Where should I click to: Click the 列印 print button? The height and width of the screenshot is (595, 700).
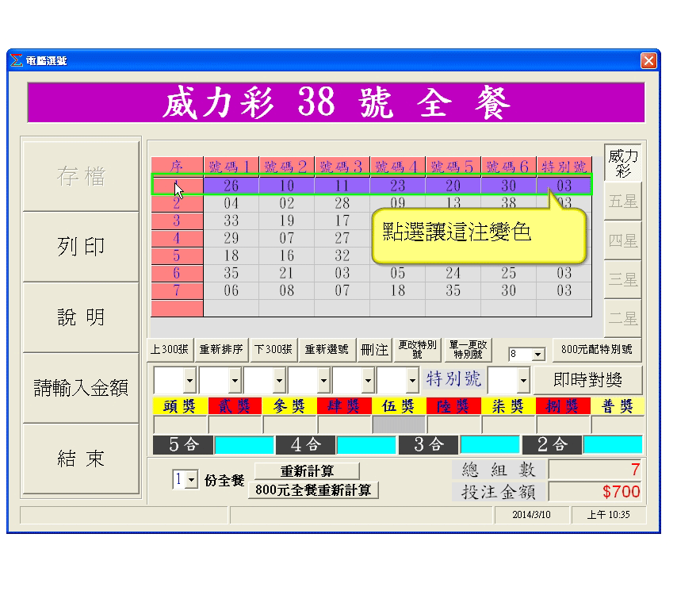click(81, 247)
